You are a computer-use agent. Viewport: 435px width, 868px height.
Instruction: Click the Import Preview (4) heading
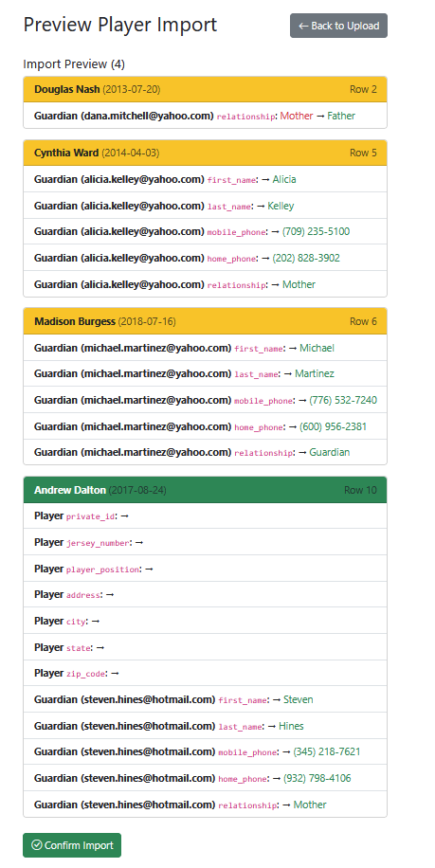(x=74, y=64)
